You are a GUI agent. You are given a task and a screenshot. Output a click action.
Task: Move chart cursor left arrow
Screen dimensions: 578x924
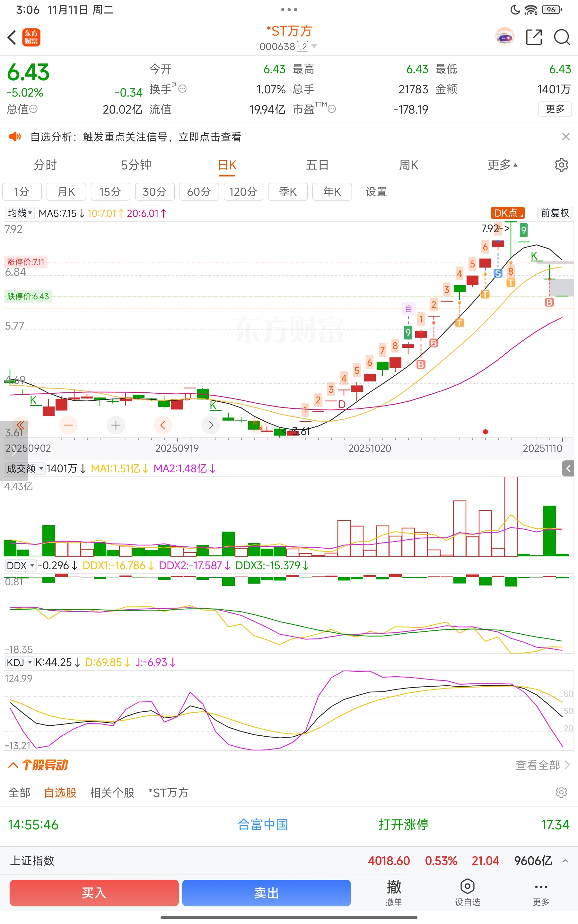pyautogui.click(x=163, y=425)
